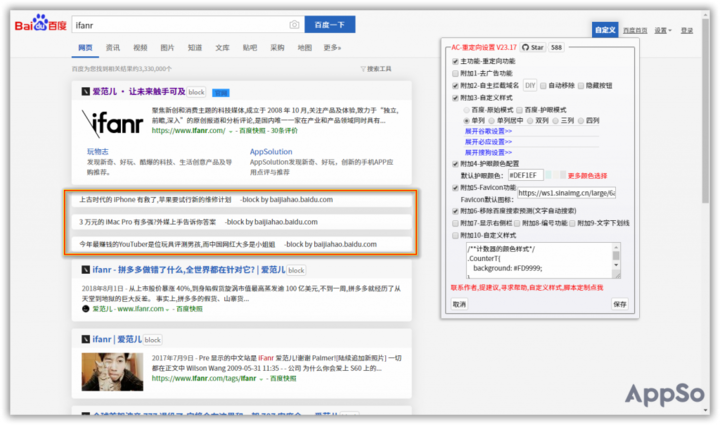This screenshot has height=425, width=720.
Task: Click the Baidu logo
Action: tap(40, 23)
